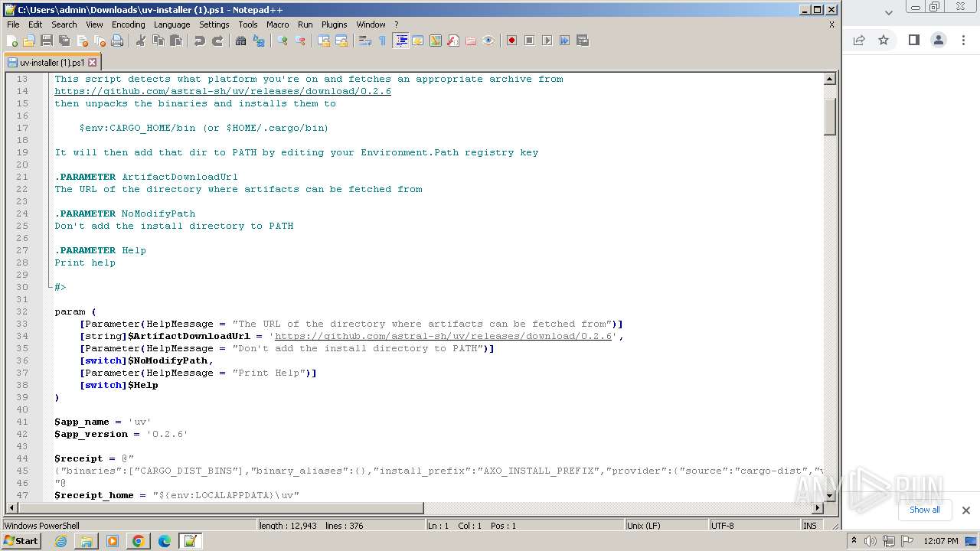Open Folder as Workspace toolbar icon
The height and width of the screenshot is (551, 980).
tap(471, 41)
